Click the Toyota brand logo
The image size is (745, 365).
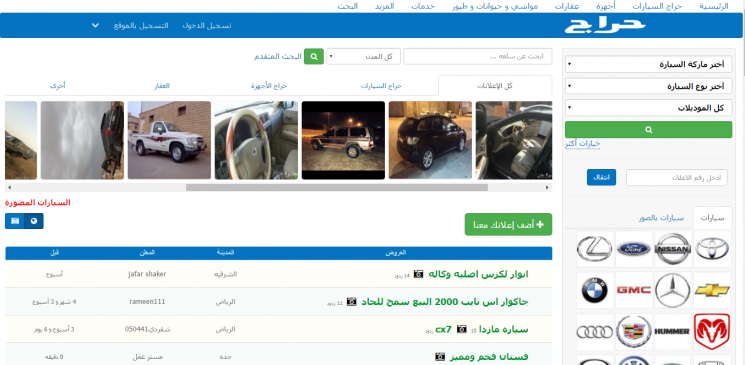[x=712, y=249]
